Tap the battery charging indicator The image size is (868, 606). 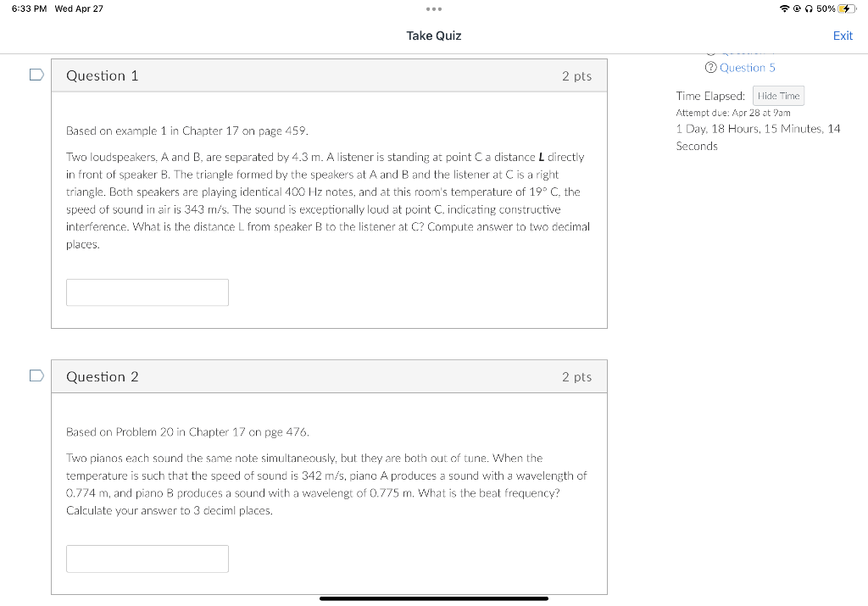[x=846, y=8]
